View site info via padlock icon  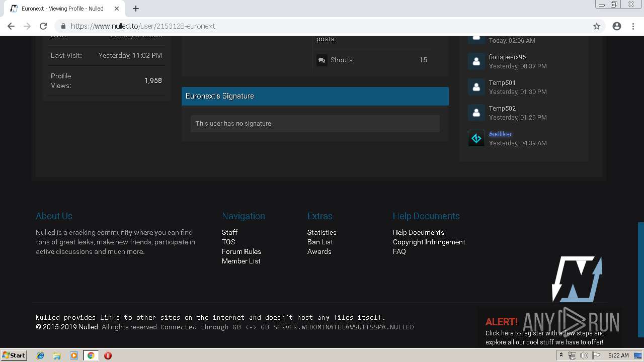tap(63, 26)
